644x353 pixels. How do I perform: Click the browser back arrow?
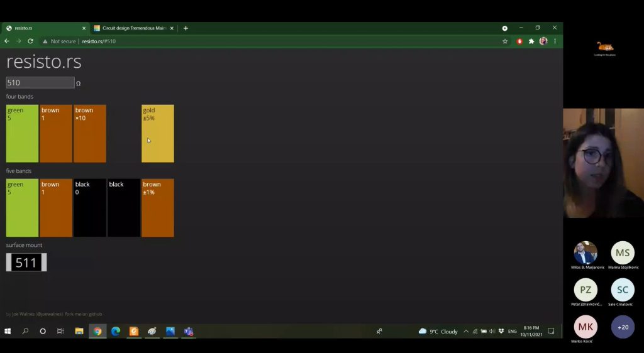pos(7,41)
